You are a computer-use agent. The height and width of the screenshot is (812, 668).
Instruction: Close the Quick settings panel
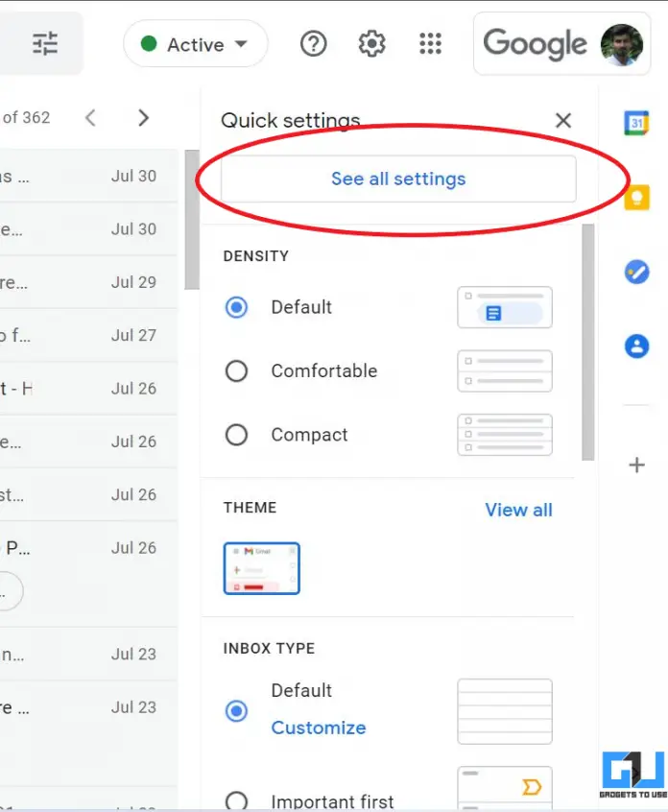[x=563, y=120]
